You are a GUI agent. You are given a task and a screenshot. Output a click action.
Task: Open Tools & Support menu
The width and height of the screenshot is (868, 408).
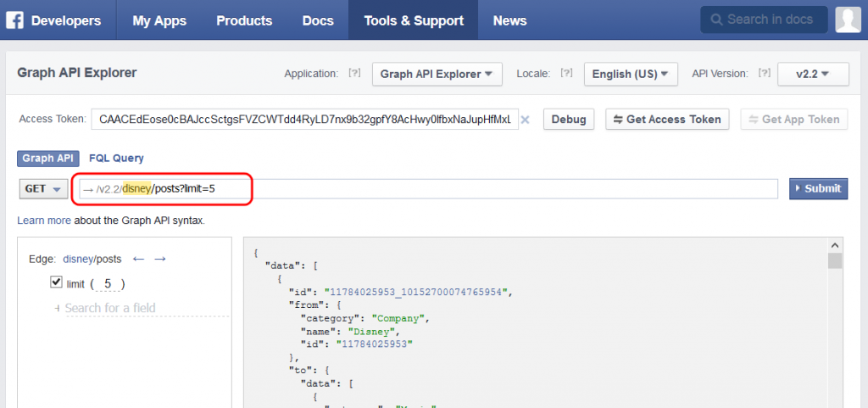point(414,20)
